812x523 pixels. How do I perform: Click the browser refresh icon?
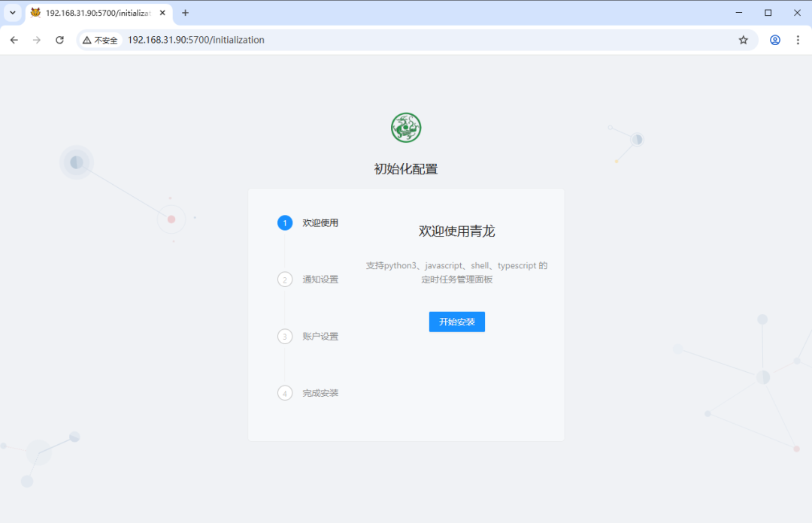coord(59,40)
